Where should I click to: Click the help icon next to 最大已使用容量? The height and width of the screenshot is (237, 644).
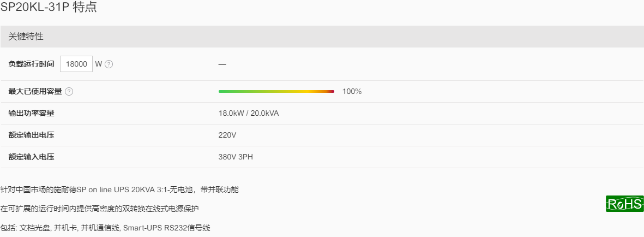69,92
